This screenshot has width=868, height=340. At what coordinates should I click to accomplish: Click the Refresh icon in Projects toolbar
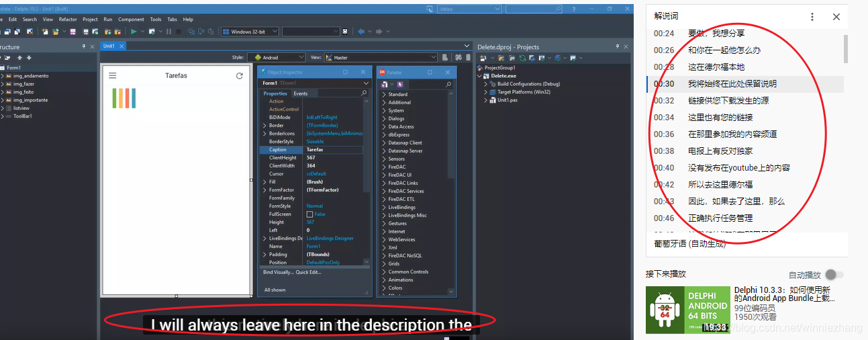pyautogui.click(x=522, y=58)
